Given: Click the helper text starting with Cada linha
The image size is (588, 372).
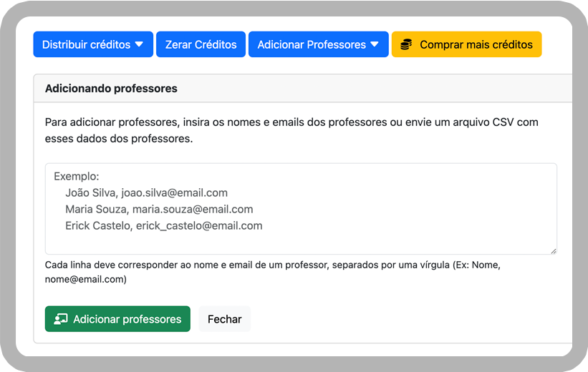Looking at the screenshot, I should click(x=272, y=265).
